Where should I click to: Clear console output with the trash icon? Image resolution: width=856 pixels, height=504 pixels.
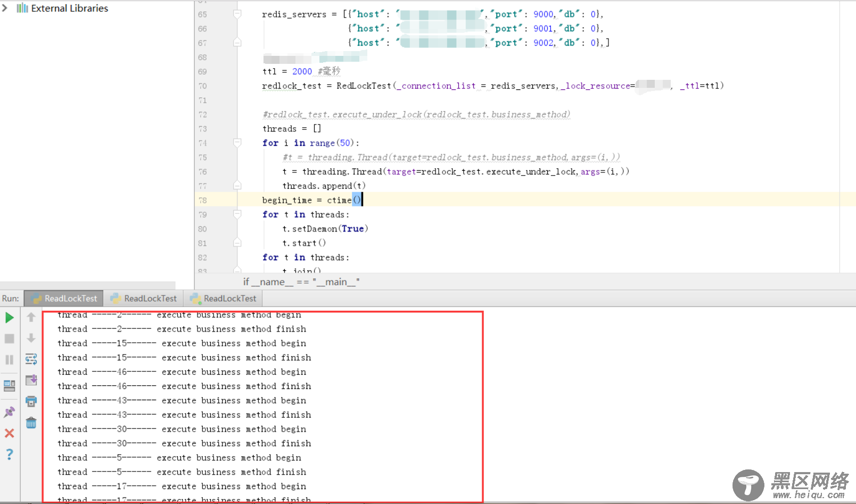coord(31,423)
